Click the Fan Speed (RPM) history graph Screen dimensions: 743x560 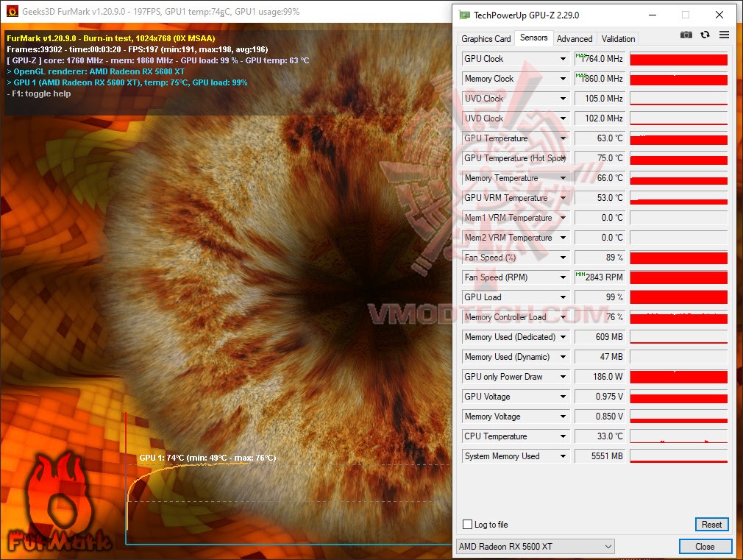(678, 277)
